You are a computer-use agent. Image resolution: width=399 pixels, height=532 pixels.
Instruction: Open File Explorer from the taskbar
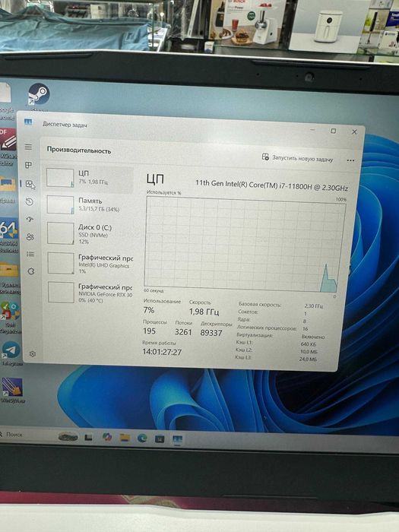click(x=125, y=438)
